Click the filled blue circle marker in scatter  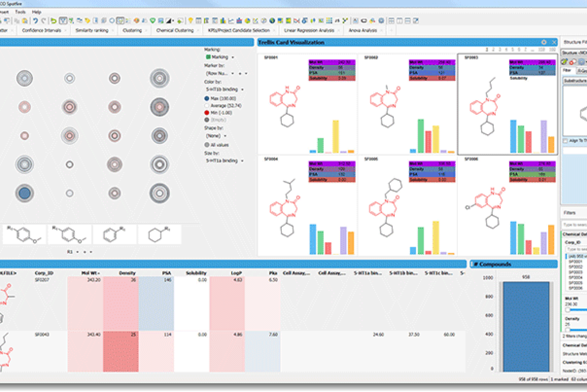25,193
